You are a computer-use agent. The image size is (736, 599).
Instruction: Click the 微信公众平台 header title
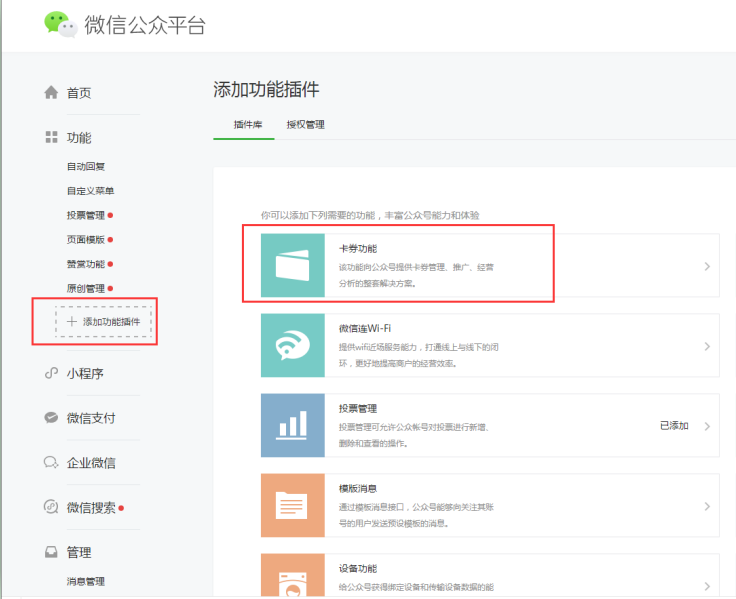pyautogui.click(x=145, y=25)
